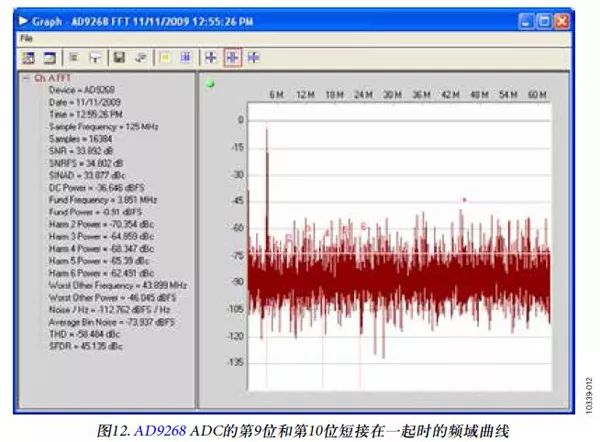This screenshot has width=600, height=442.
Task: Click the yellow square toolbar icon
Action: point(165,58)
